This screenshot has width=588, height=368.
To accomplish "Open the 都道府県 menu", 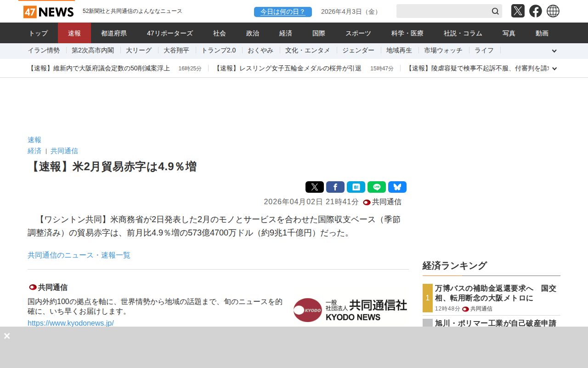I will click(x=114, y=33).
